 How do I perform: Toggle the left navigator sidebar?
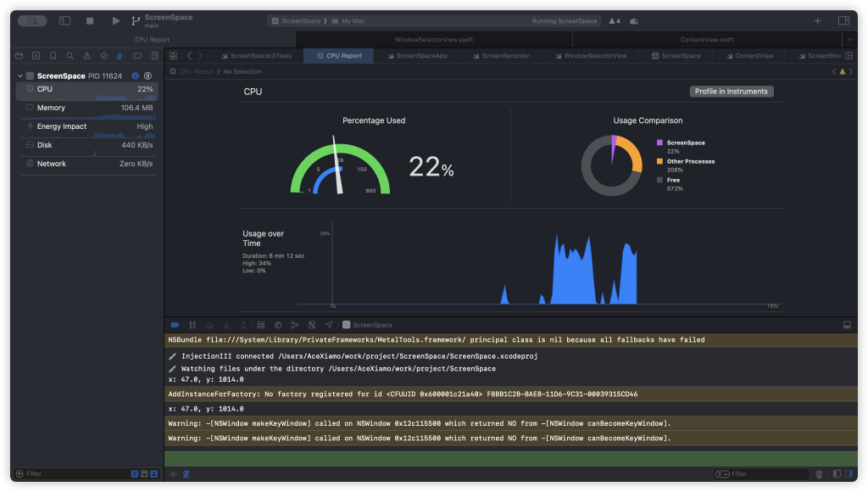[x=64, y=20]
